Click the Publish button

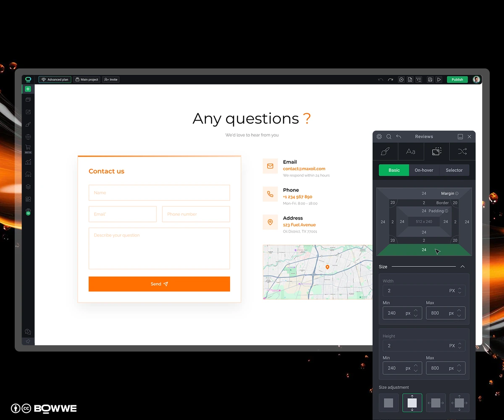tap(457, 79)
